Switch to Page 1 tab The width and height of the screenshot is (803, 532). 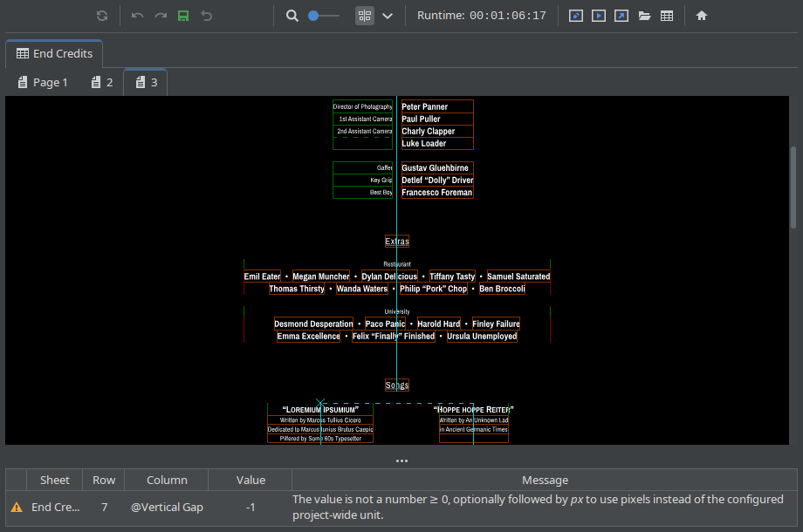(43, 82)
